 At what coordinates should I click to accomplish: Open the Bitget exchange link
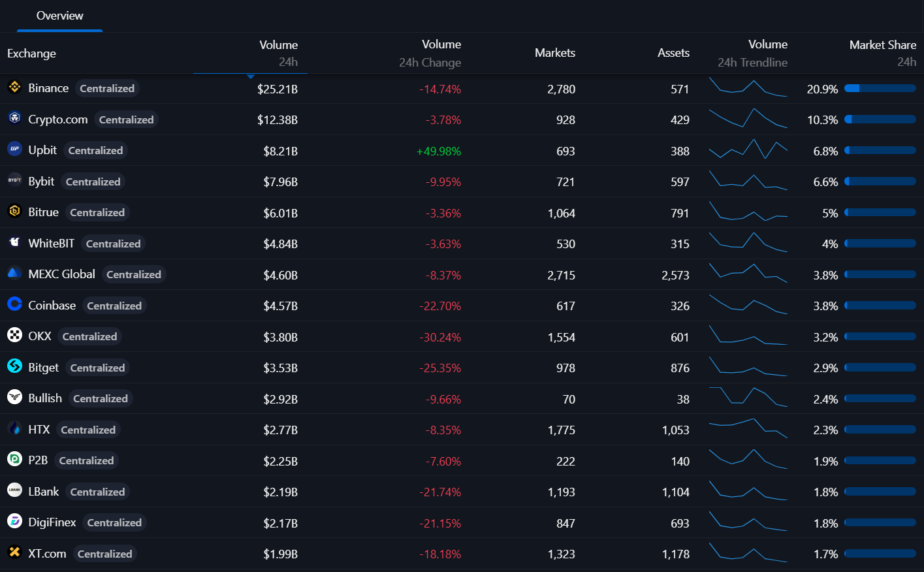(44, 368)
